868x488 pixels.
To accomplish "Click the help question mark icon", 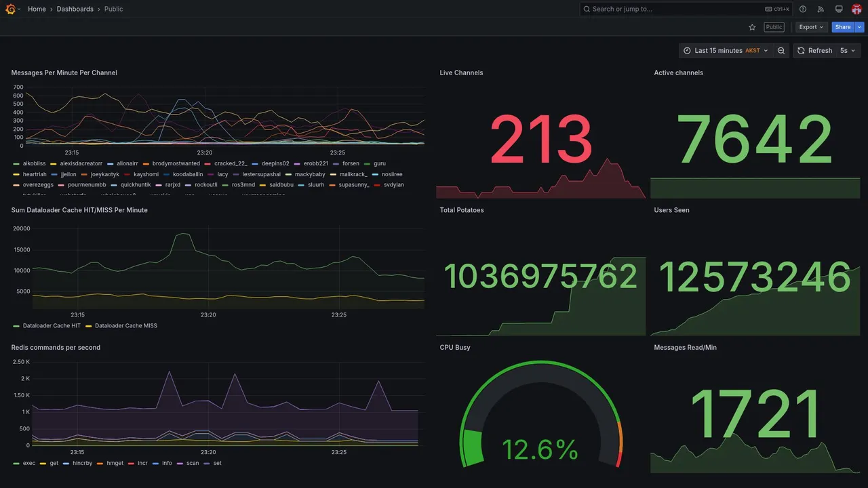I will [803, 9].
